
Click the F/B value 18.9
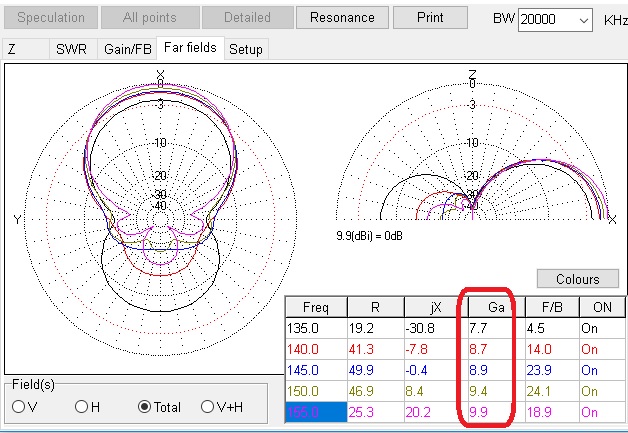pyautogui.click(x=552, y=412)
